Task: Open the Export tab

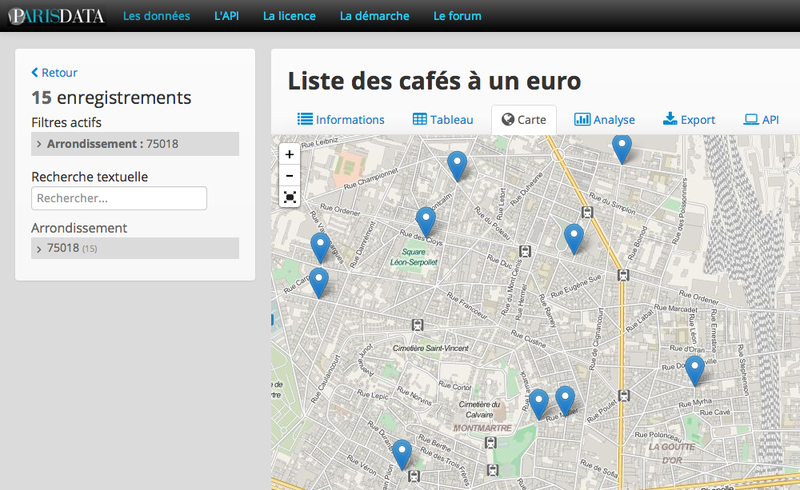Action: coord(689,119)
